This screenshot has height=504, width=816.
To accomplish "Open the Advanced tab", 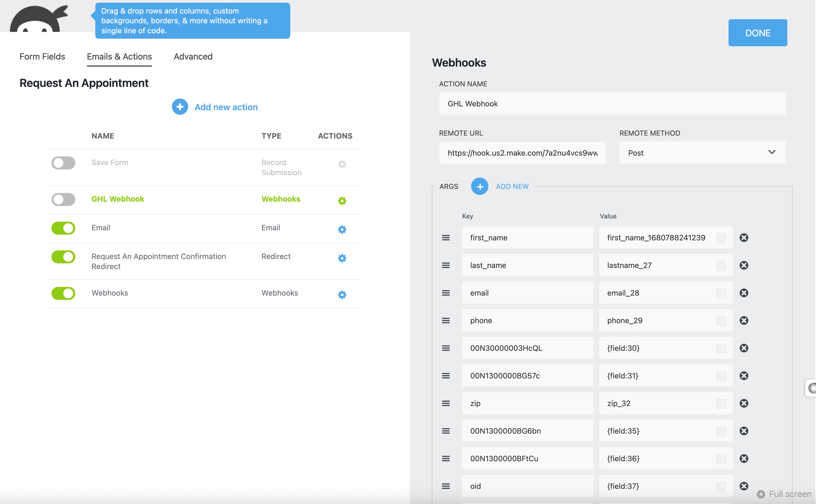I will (x=193, y=57).
